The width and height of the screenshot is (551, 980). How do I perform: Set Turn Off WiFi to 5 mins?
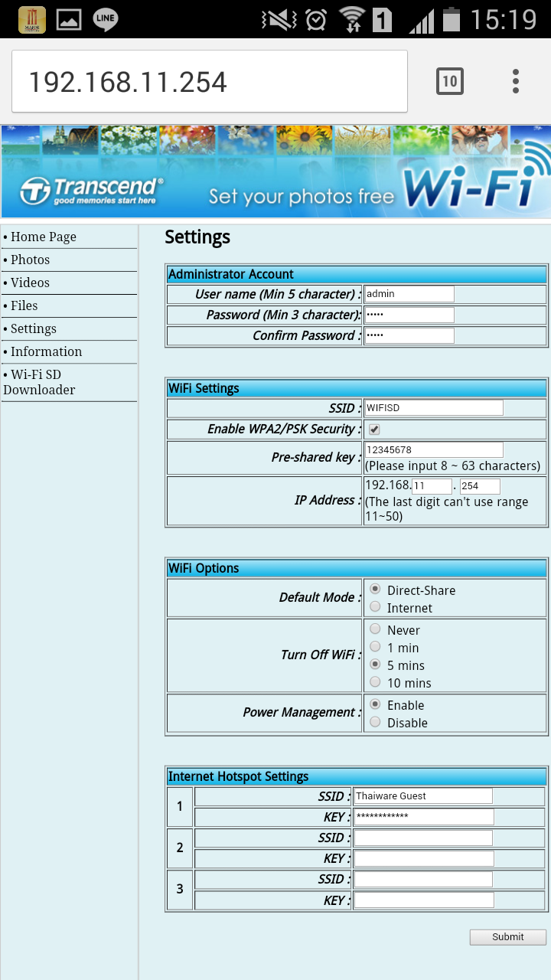tap(375, 665)
